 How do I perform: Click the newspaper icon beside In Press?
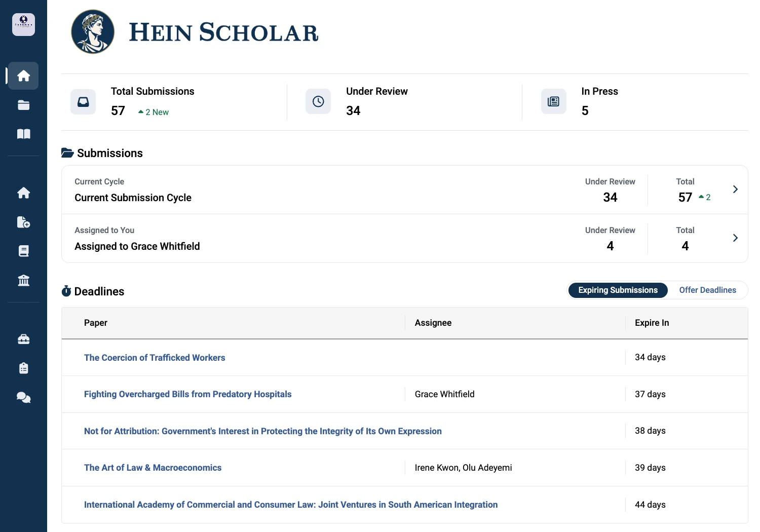[x=554, y=102]
